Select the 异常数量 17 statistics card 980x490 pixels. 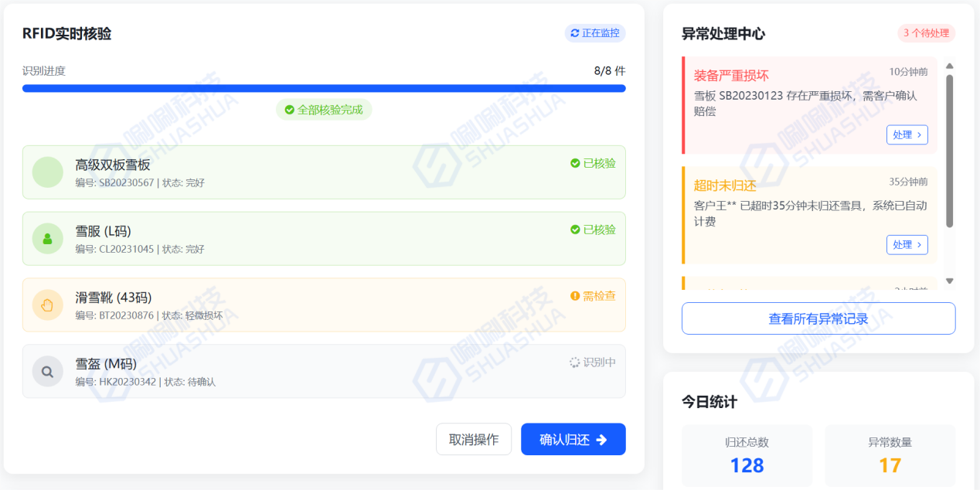pyautogui.click(x=890, y=456)
